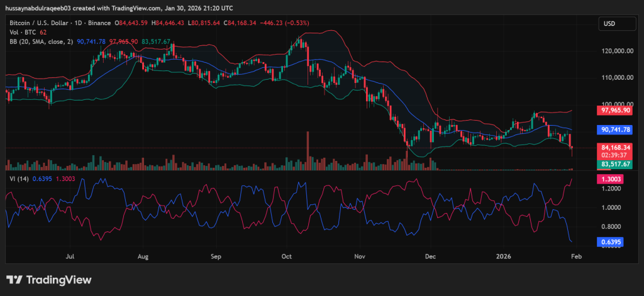Open the USD currency selector

click(x=609, y=24)
